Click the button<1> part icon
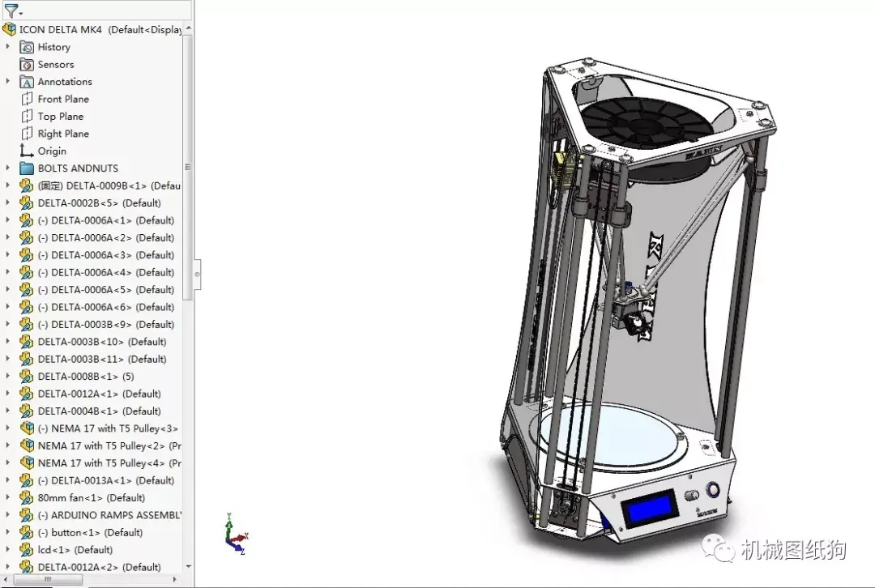The width and height of the screenshot is (875, 588). pos(26,532)
